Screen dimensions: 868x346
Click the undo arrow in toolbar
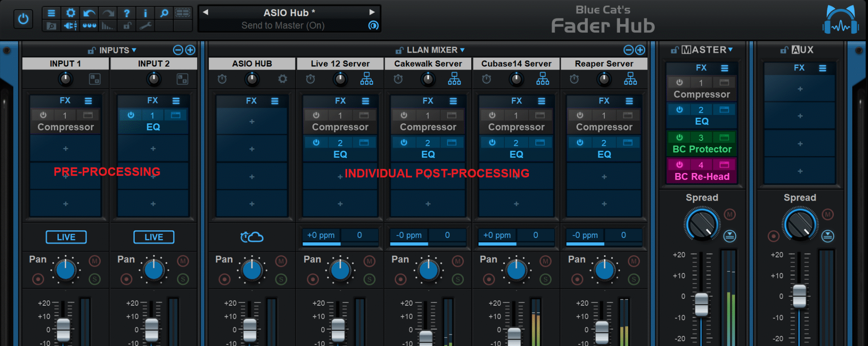point(89,14)
